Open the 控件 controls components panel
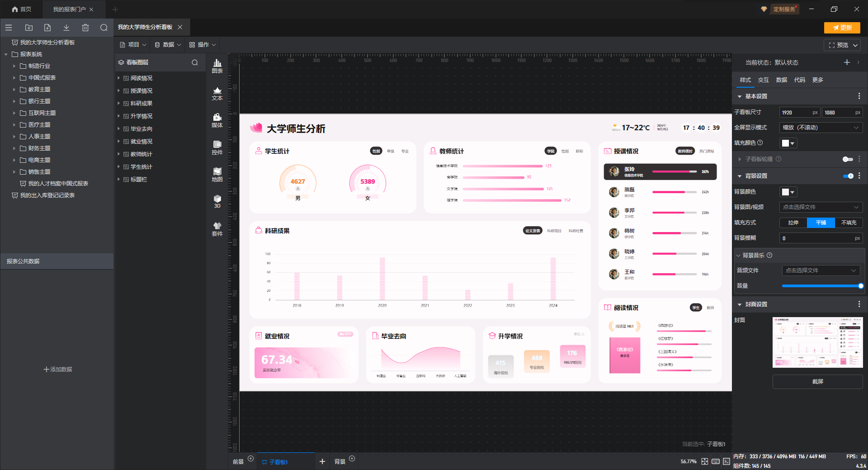Image resolution: width=868 pixels, height=470 pixels. pyautogui.click(x=217, y=147)
